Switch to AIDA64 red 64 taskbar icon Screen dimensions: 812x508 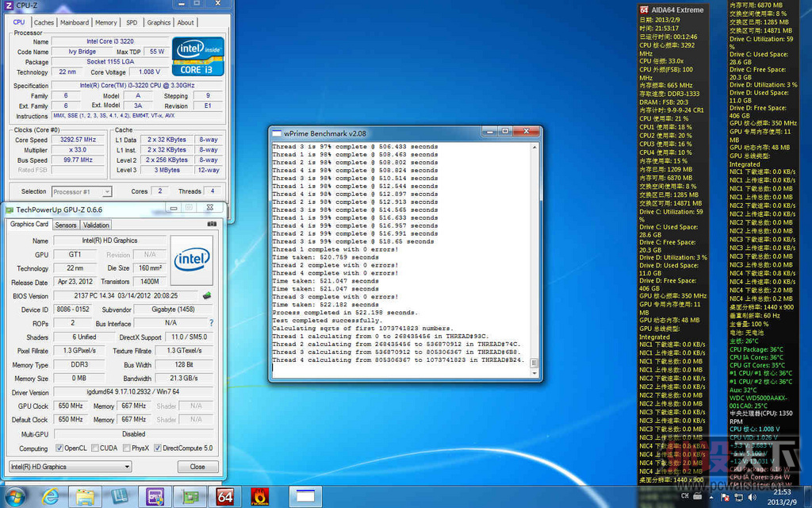(x=224, y=497)
